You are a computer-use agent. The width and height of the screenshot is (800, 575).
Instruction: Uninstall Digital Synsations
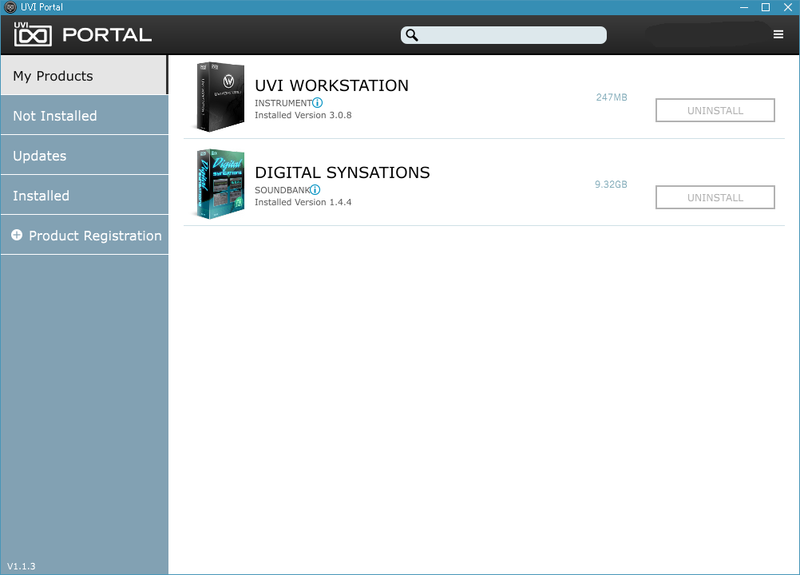[715, 197]
